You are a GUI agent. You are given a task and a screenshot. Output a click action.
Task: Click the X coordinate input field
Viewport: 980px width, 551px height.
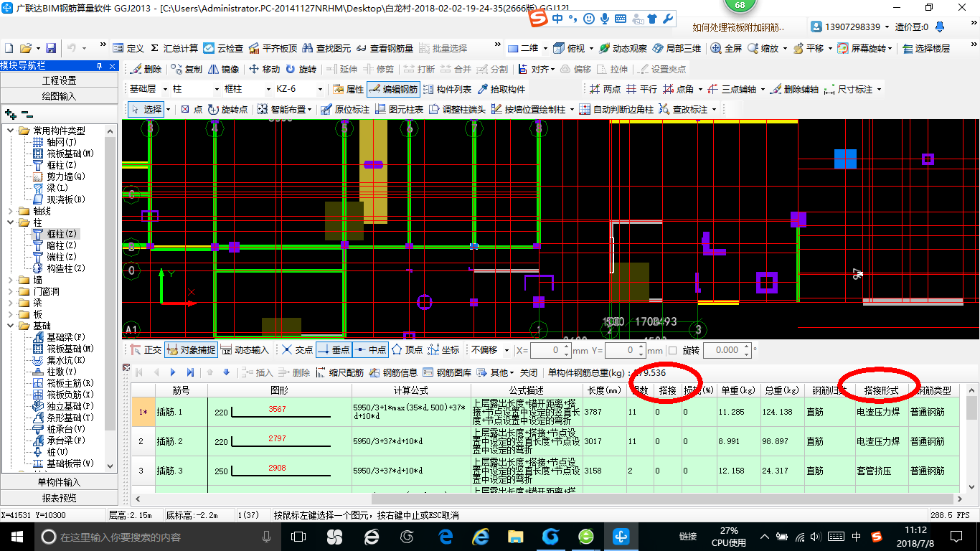tap(550, 350)
